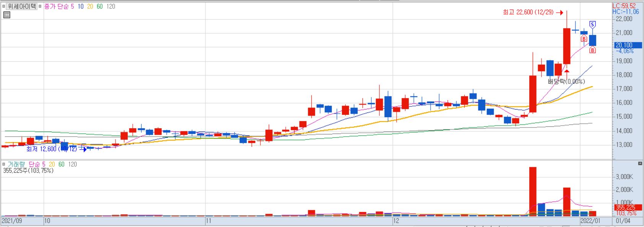This screenshot has height=227, width=644.
Task: Click the 01/04 date cell at bottom right
Action: [623, 221]
